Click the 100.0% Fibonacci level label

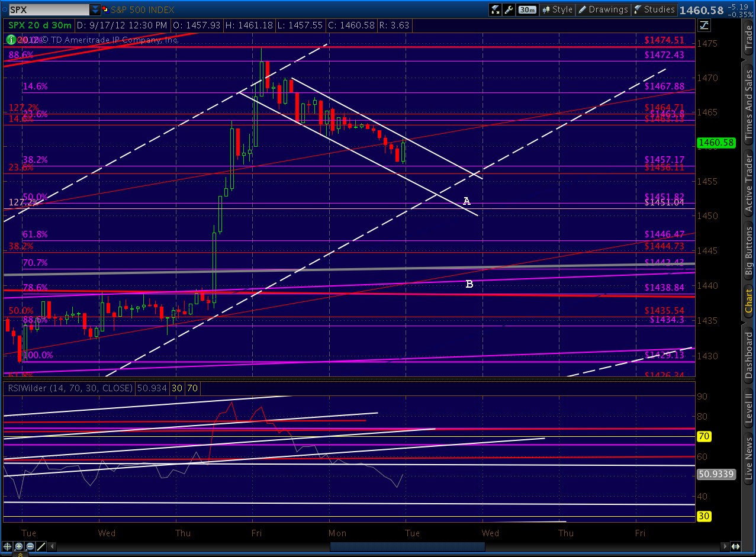click(x=38, y=355)
